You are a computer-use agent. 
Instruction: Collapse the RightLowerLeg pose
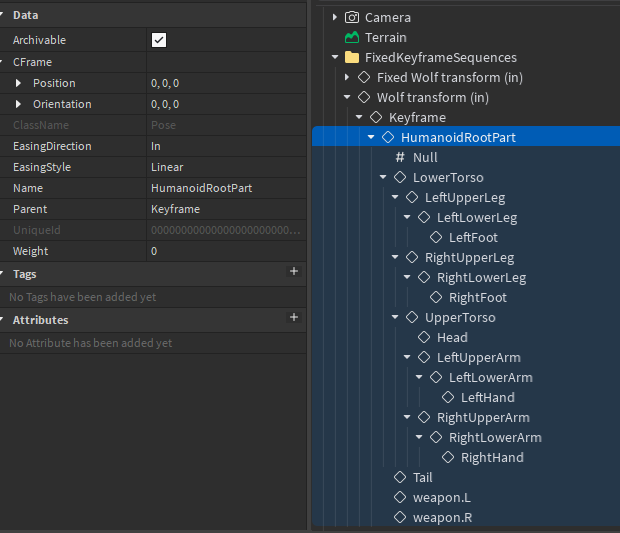click(407, 277)
